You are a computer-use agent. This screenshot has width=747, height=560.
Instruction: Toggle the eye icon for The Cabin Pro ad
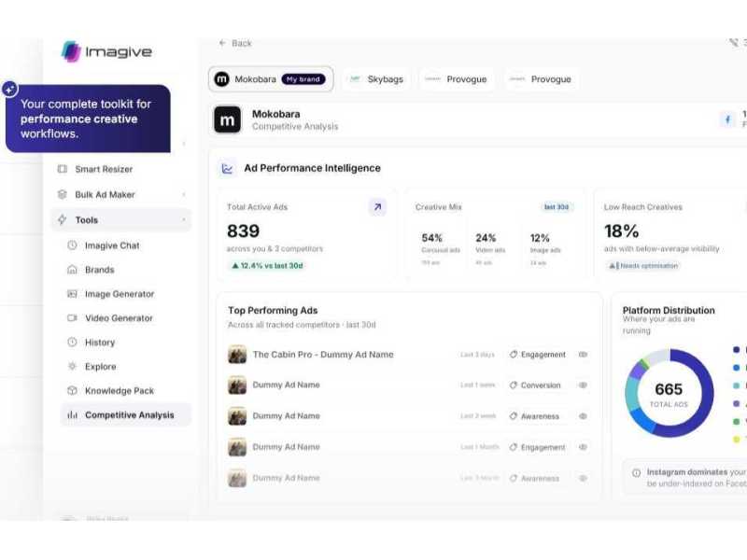583,355
